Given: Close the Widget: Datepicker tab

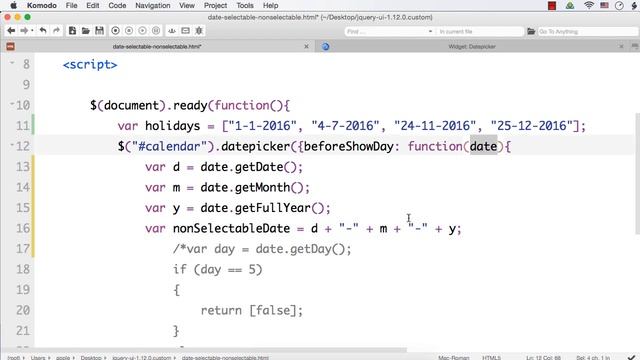Looking at the screenshot, I should coord(621,47).
